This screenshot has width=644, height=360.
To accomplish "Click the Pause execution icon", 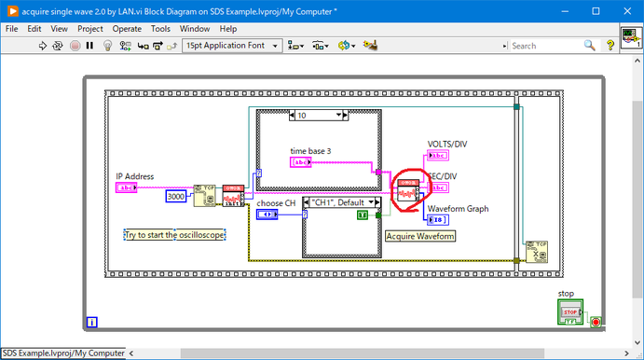I will coord(89,46).
